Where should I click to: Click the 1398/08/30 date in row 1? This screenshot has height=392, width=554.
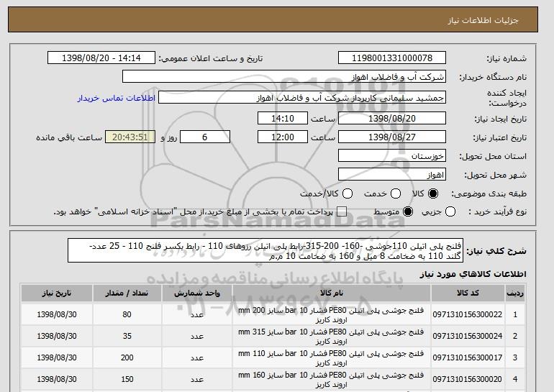point(57,314)
